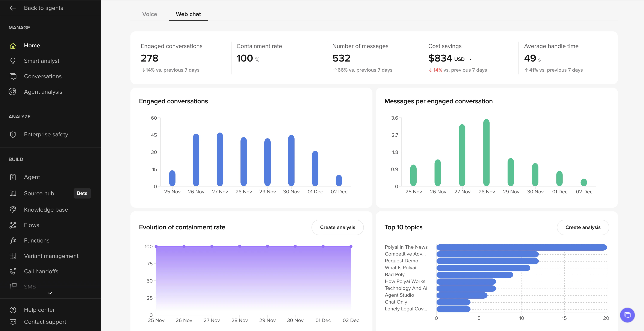Expand the collapsed sidebar items chevron
Viewport: 644px width, 331px height.
point(50,293)
